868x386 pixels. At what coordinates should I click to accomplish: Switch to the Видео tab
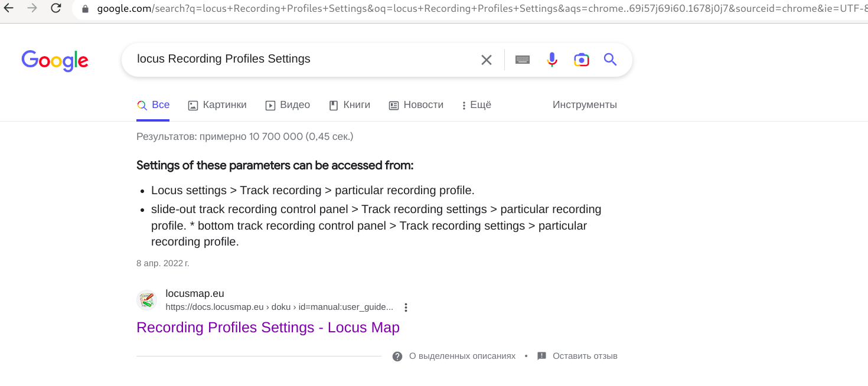pyautogui.click(x=288, y=105)
